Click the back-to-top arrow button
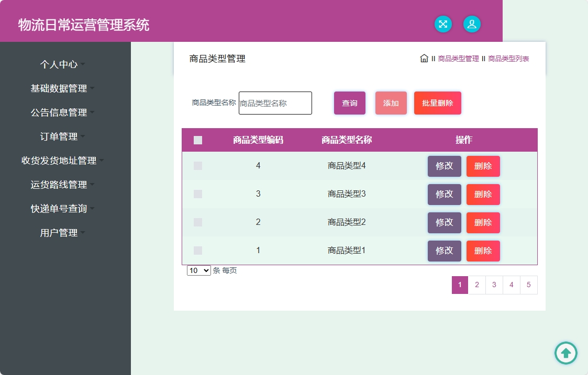 pos(565,353)
